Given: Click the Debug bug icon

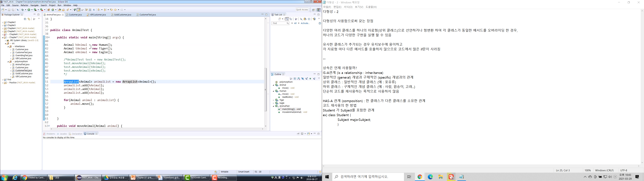Looking at the screenshot, I should coord(22,10).
